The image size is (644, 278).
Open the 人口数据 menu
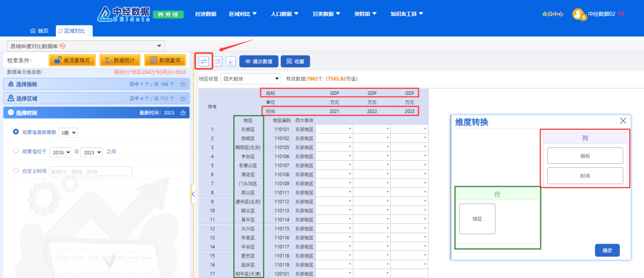pos(284,14)
